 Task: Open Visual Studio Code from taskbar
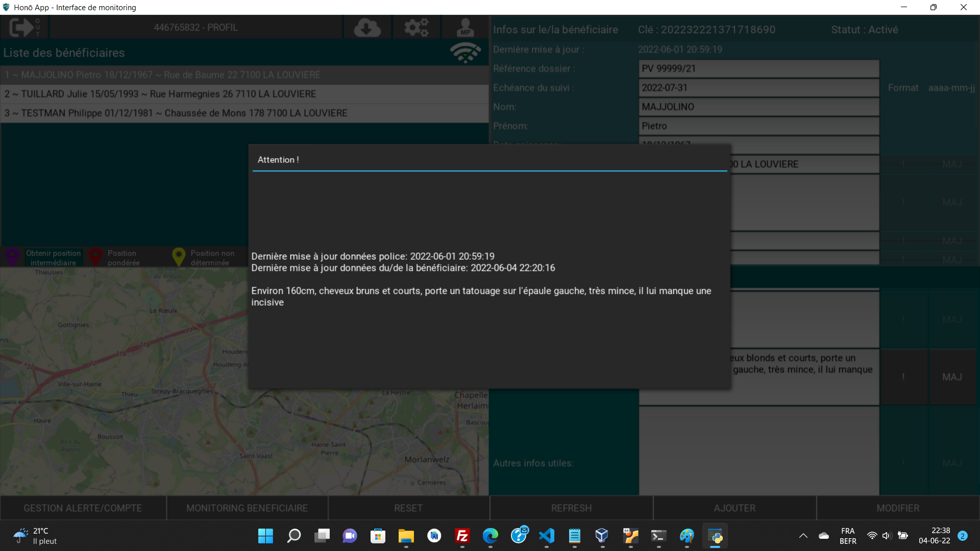[547, 536]
